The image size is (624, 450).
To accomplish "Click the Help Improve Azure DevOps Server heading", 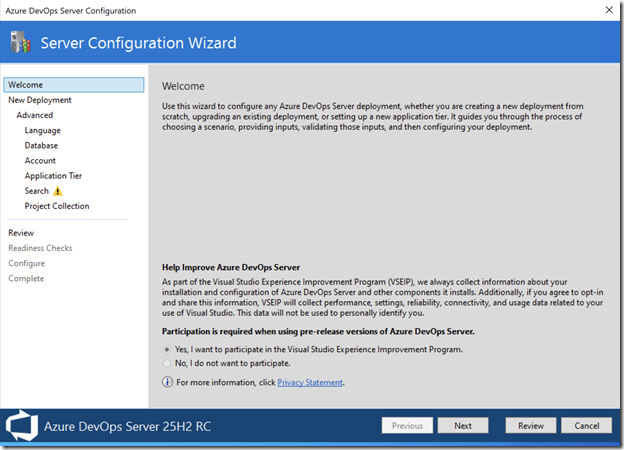I will tap(231, 267).
